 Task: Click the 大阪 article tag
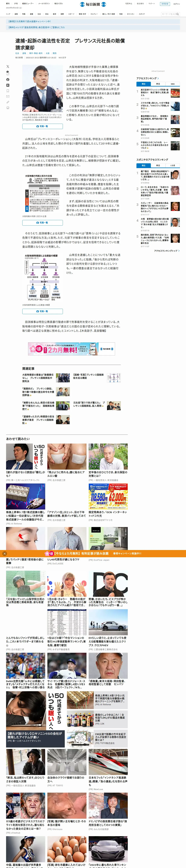click(48, 53)
